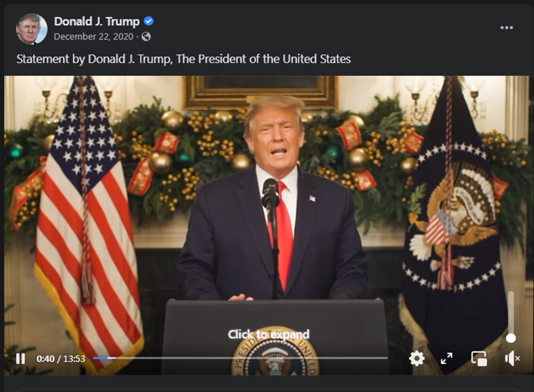Seek to the far end of the video progress bar

[x=387, y=358]
